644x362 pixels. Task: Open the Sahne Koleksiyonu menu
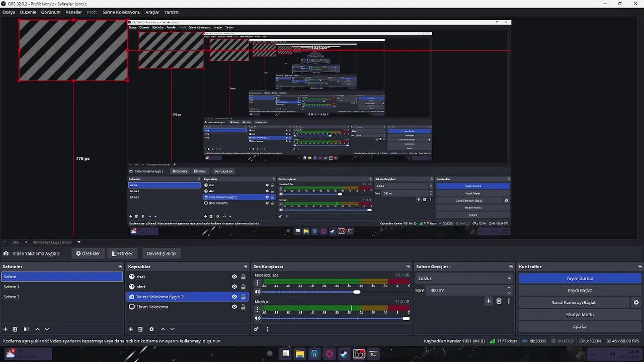tap(121, 12)
